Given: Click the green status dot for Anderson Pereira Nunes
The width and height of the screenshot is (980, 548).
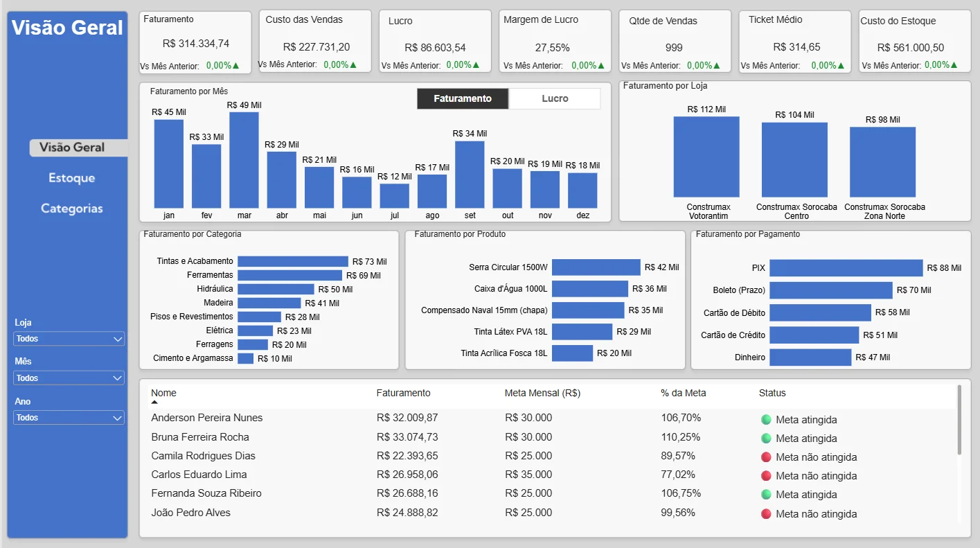Looking at the screenshot, I should point(766,420).
